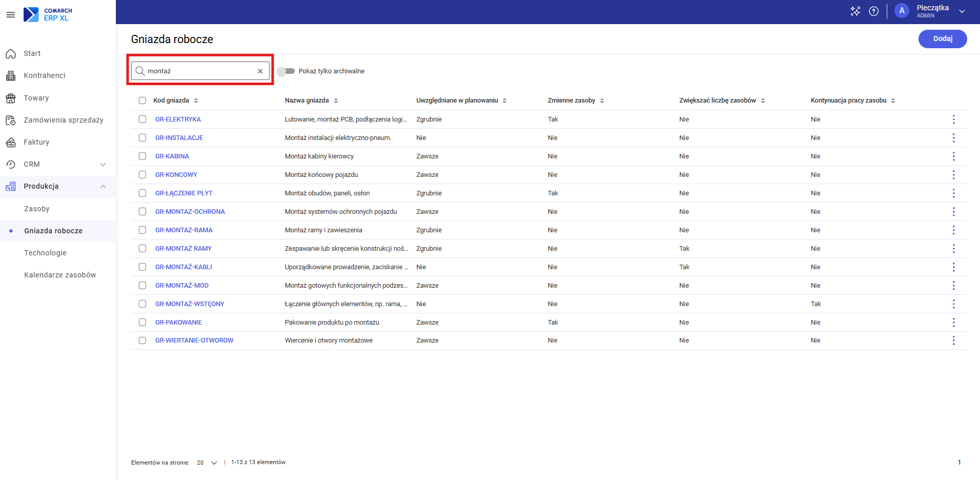
Task: Open Kontrahenci from the sidebar
Action: coord(45,75)
